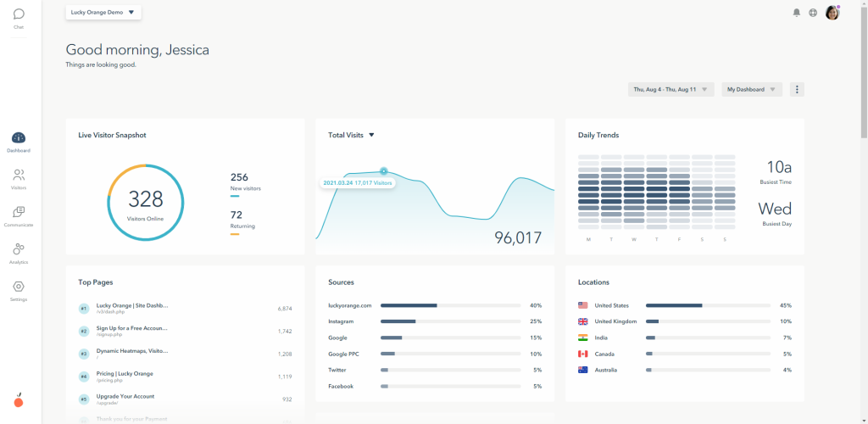Click the notification bell icon

tap(797, 13)
